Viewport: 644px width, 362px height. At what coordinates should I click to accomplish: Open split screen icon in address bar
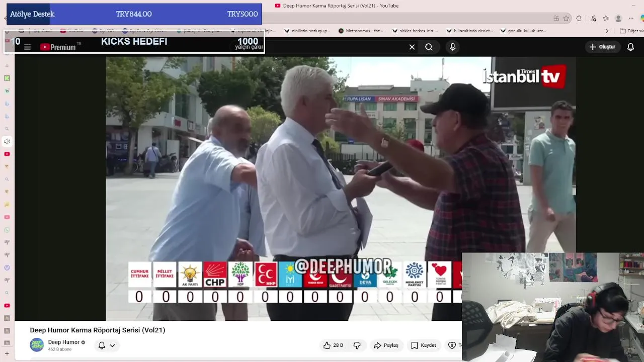pyautogui.click(x=556, y=18)
